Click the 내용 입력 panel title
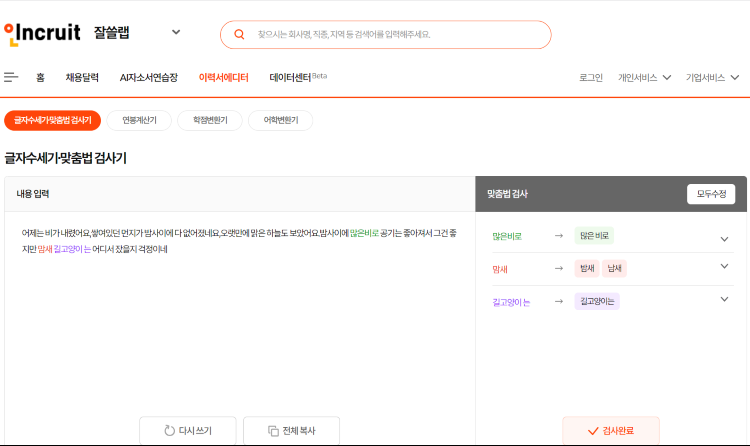This screenshot has height=446, width=750. click(x=33, y=194)
